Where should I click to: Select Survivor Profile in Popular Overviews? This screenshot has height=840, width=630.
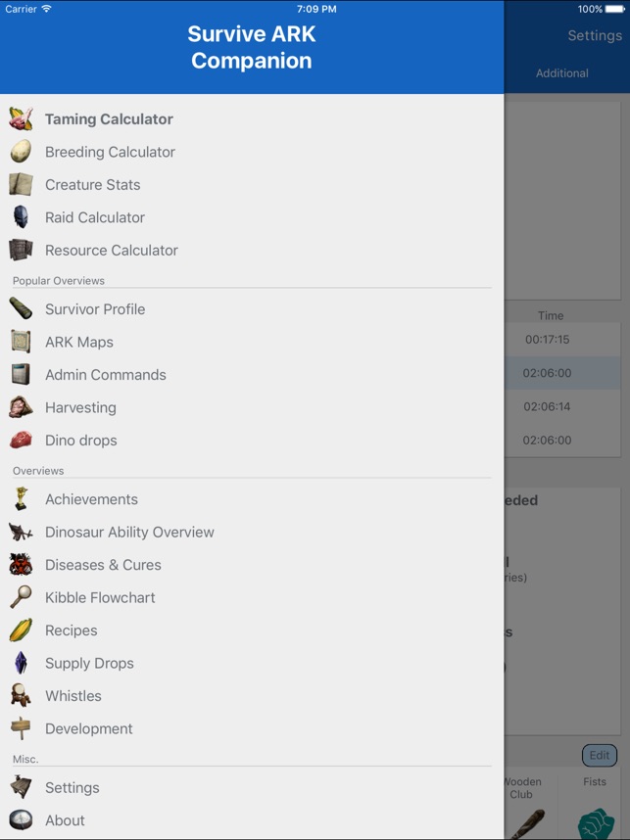(95, 309)
